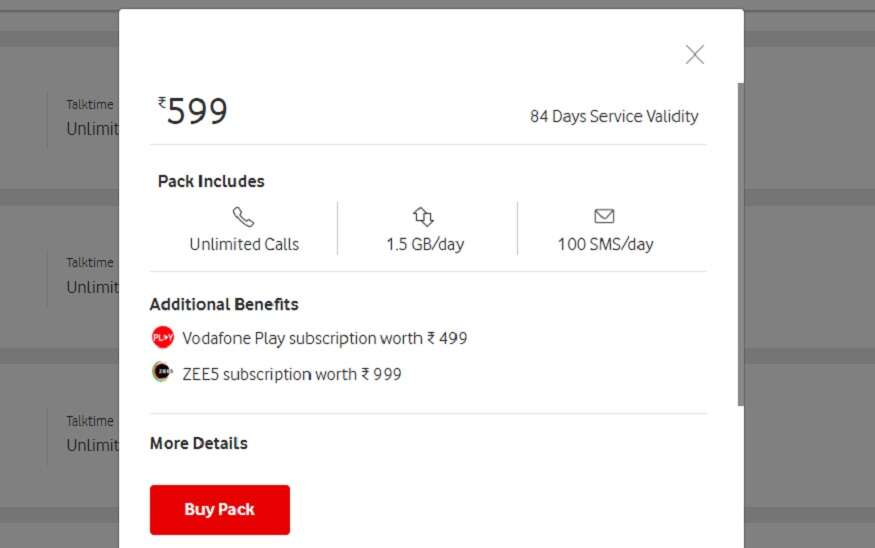Select the 1.5 GB/day data label
This screenshot has width=875, height=548.
425,244
